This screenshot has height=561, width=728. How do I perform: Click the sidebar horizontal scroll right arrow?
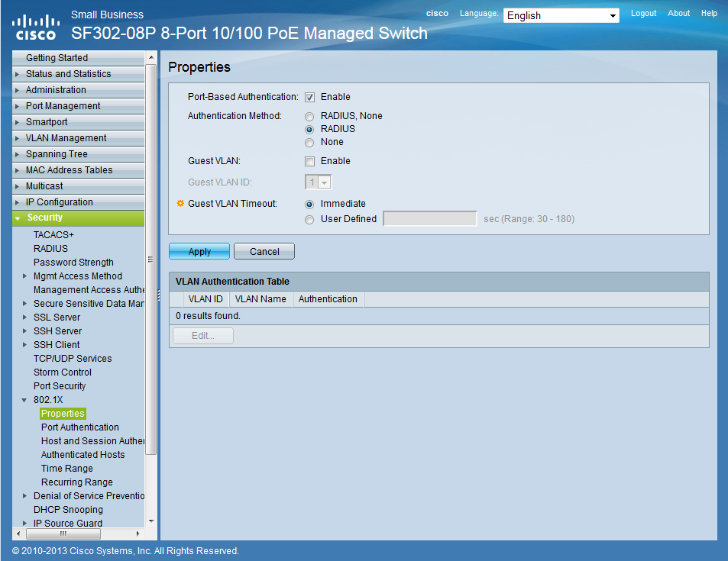pos(138,534)
